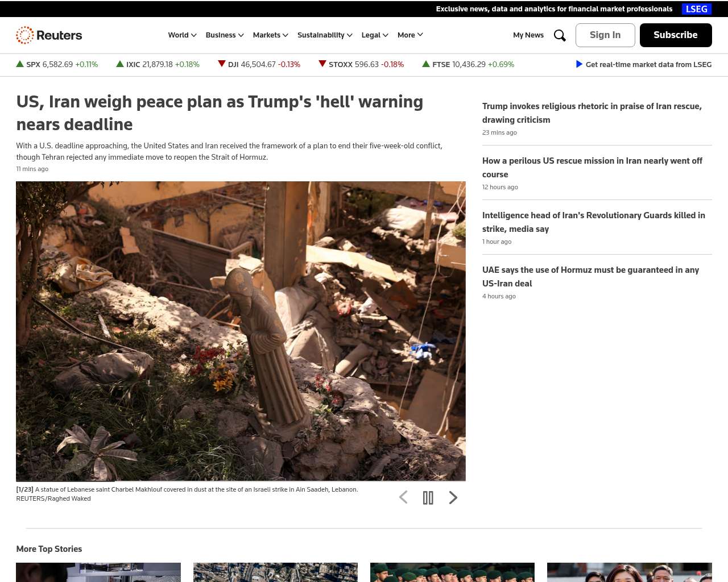Go to previous slideshow photo

[x=403, y=498]
